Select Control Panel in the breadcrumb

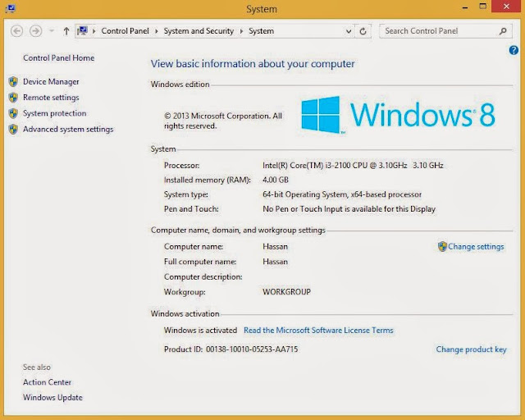tap(125, 31)
